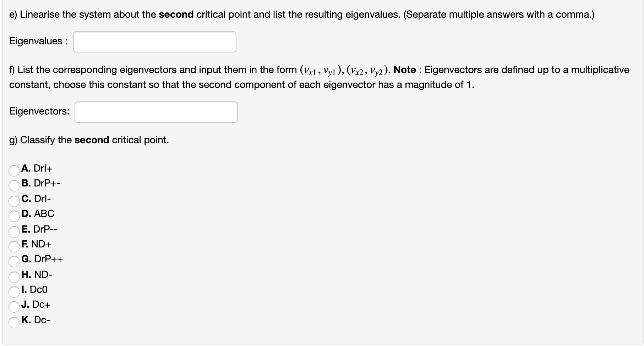Select radio option H. ND-

coord(13,277)
